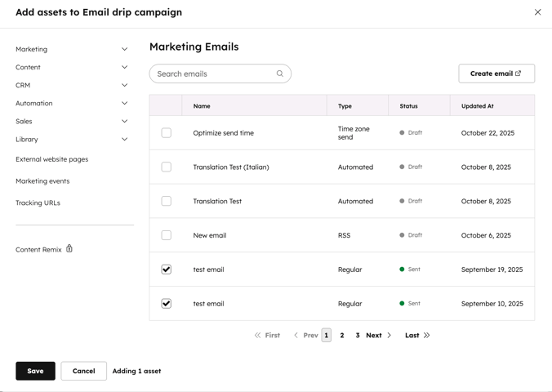
Task: Expand the Marketing sidebar section
Action: tap(124, 49)
